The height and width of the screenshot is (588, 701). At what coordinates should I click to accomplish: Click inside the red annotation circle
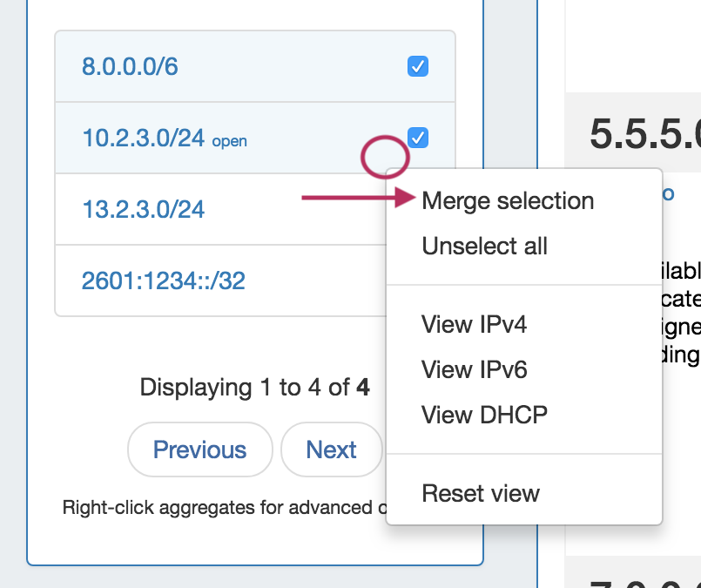pos(385,158)
